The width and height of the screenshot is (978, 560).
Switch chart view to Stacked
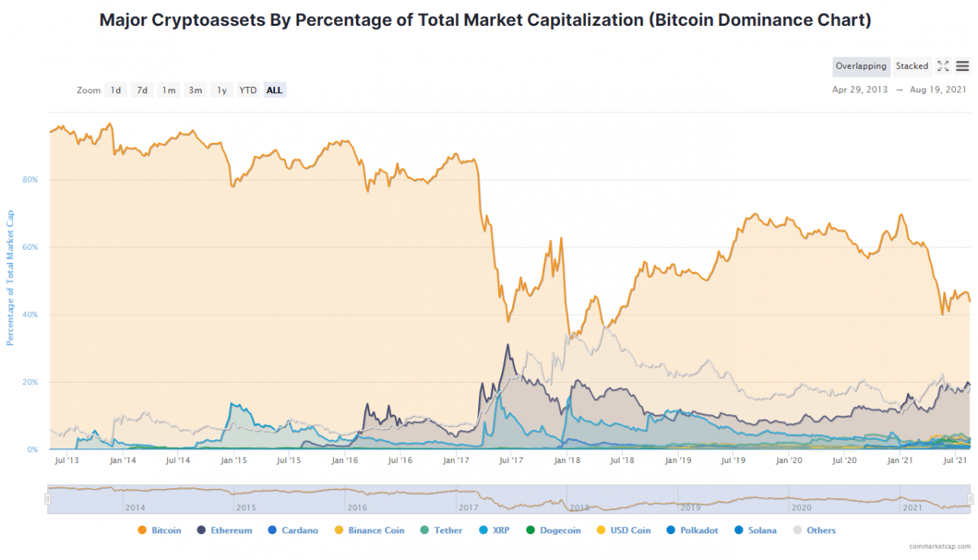pyautogui.click(x=912, y=66)
